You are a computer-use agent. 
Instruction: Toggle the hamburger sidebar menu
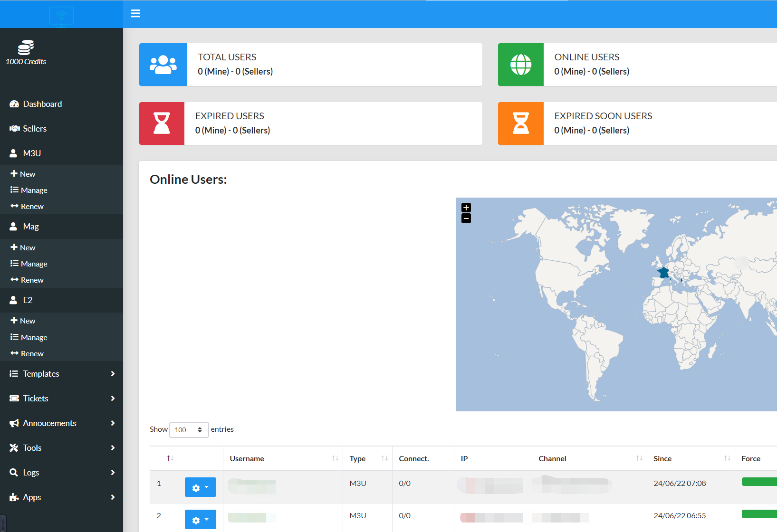click(x=135, y=13)
